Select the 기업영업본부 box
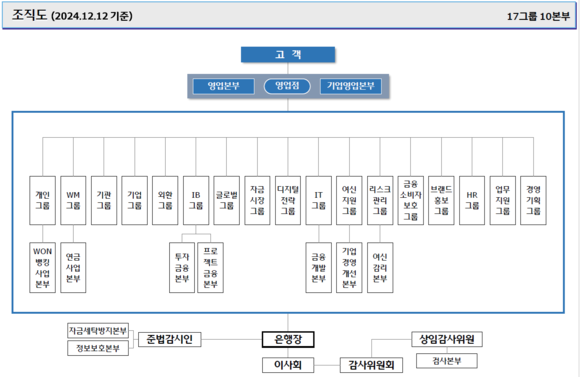Screen dimensions: 580x377 (351, 86)
